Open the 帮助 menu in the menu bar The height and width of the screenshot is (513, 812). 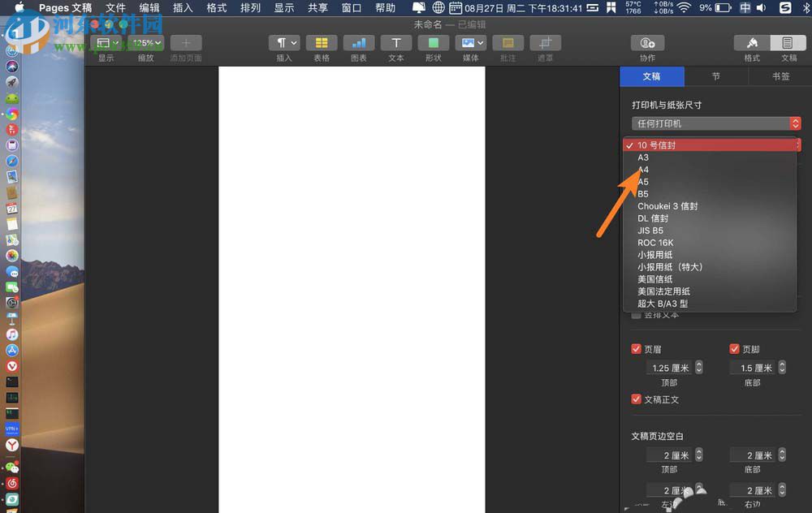386,8
